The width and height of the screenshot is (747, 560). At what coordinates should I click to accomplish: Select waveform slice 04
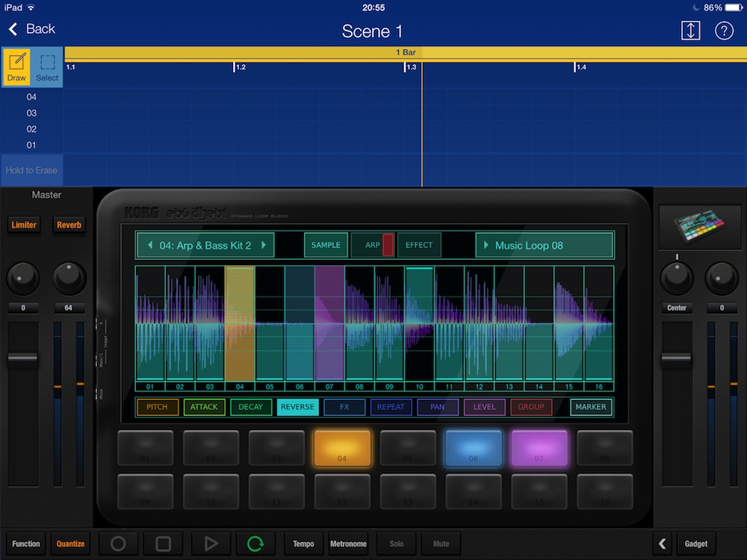pos(240,324)
